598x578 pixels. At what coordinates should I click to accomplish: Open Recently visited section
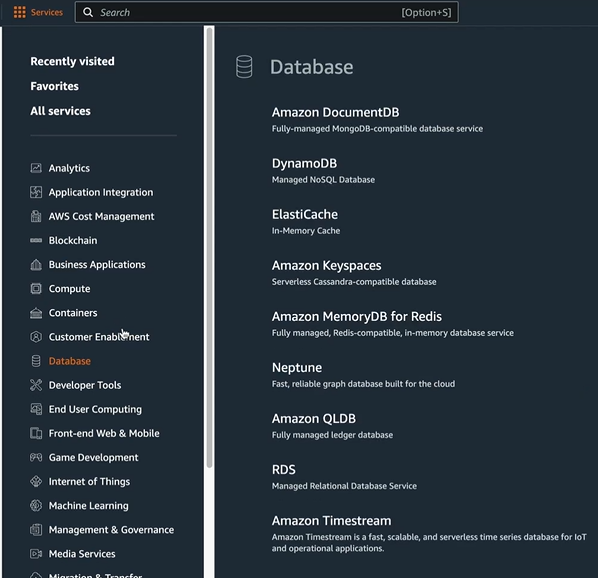[72, 61]
